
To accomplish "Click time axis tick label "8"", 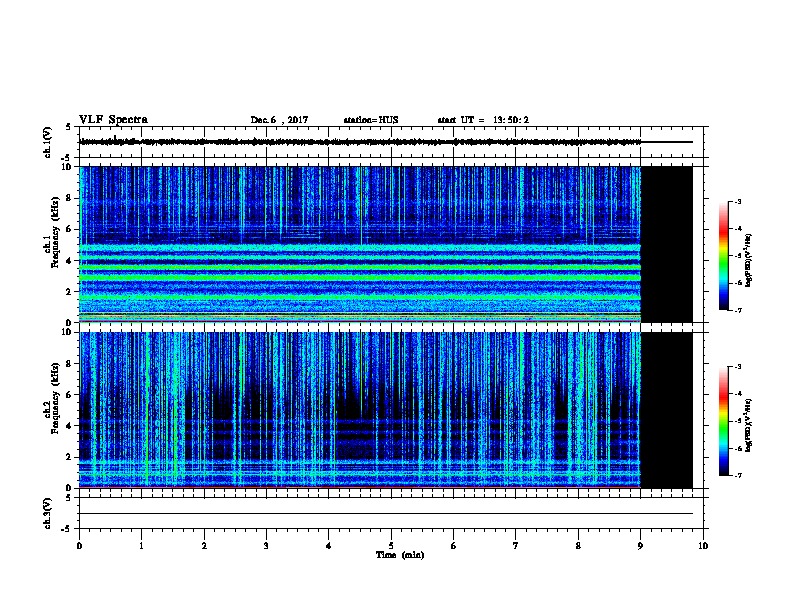I will click(578, 545).
